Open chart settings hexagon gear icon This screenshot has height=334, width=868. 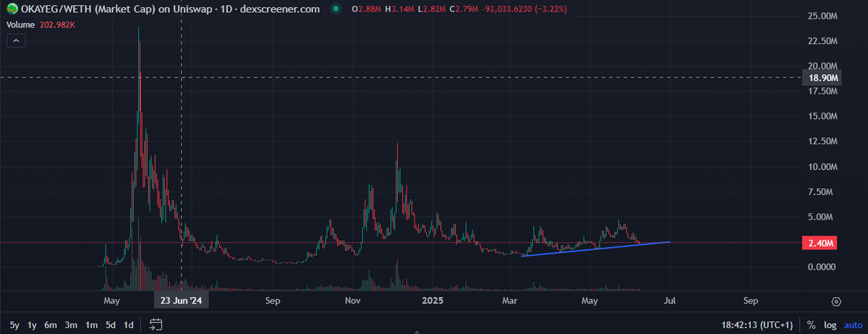[837, 301]
